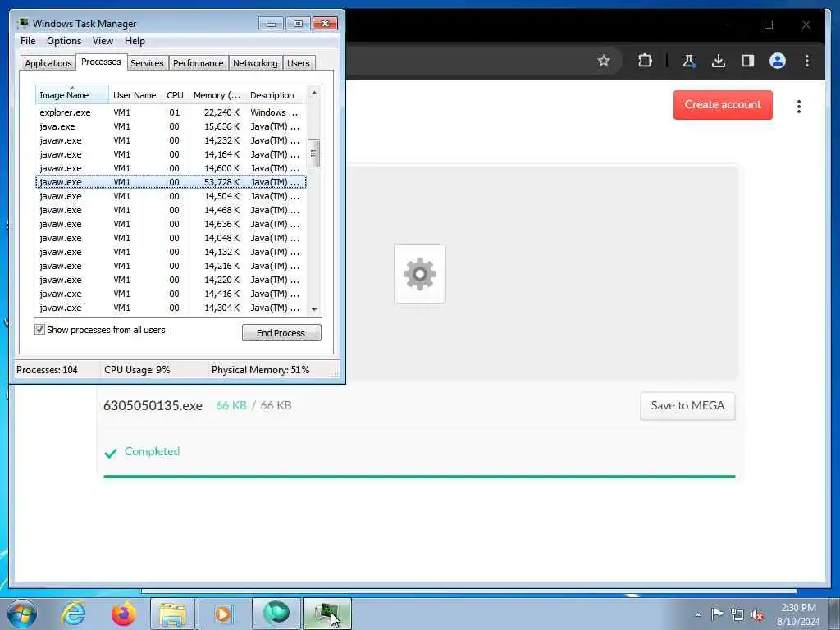Sort by the Memory column header
Image resolution: width=840 pixels, height=630 pixels.
[217, 95]
